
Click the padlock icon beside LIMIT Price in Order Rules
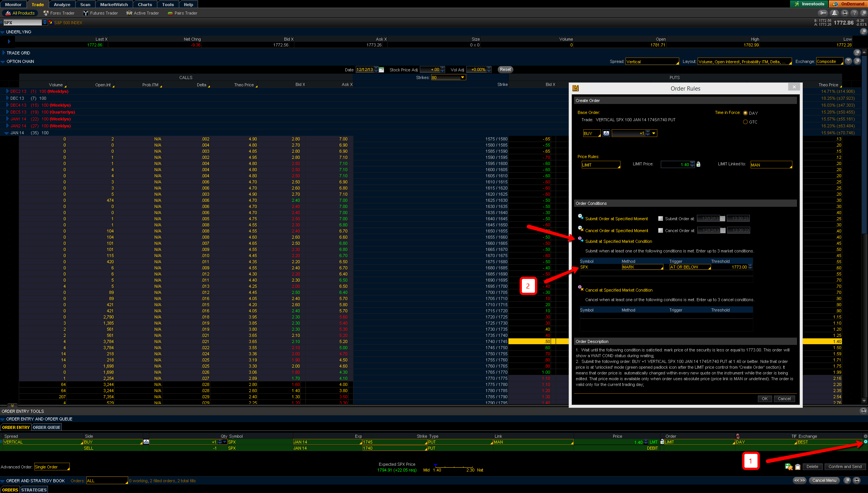point(698,165)
